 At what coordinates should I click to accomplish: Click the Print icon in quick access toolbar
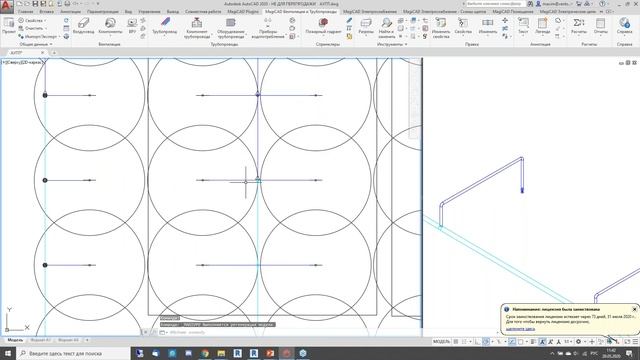click(67, 4)
